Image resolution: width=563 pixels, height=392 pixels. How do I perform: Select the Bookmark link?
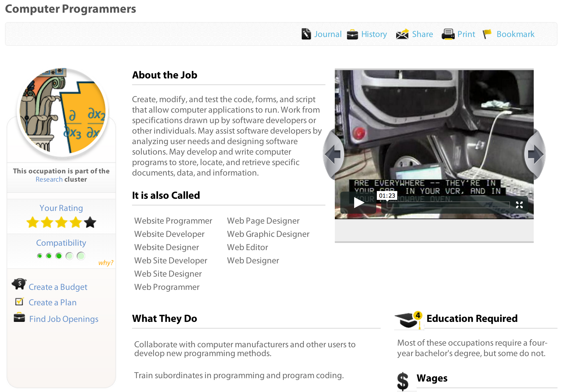515,34
